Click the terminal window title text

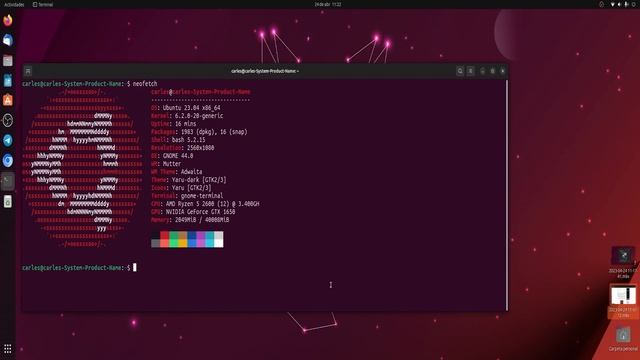[265, 71]
